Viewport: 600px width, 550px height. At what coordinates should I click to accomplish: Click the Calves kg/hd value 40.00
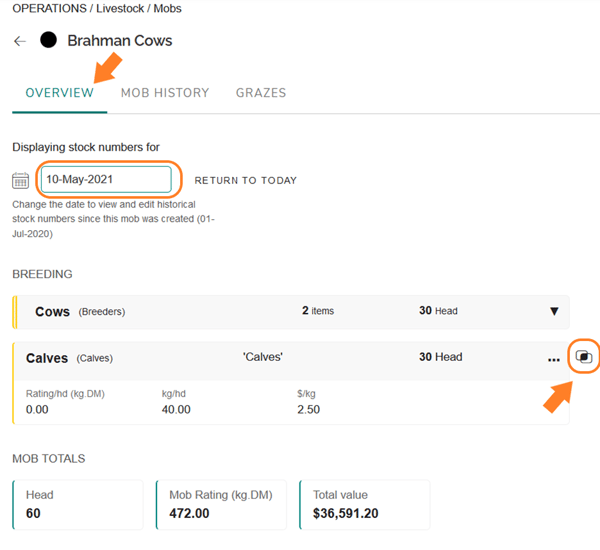(176, 409)
